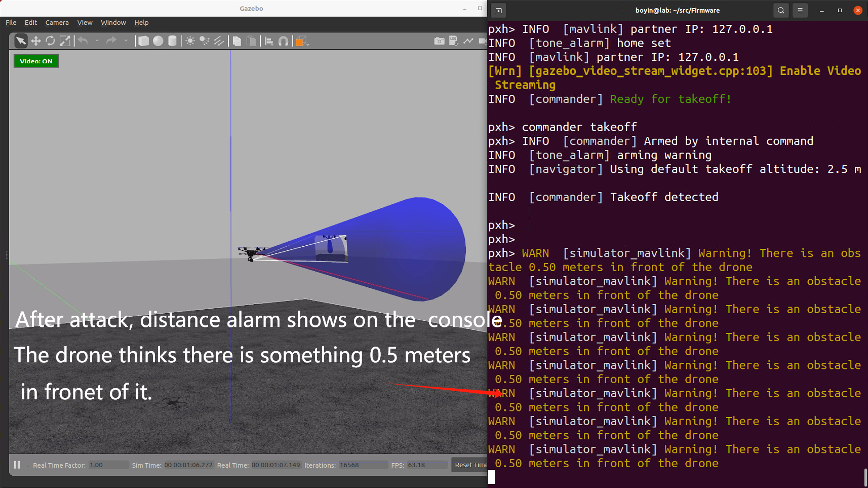Open redo history dropdown arrow
Screen dimensions: 868x488
(x=125, y=41)
